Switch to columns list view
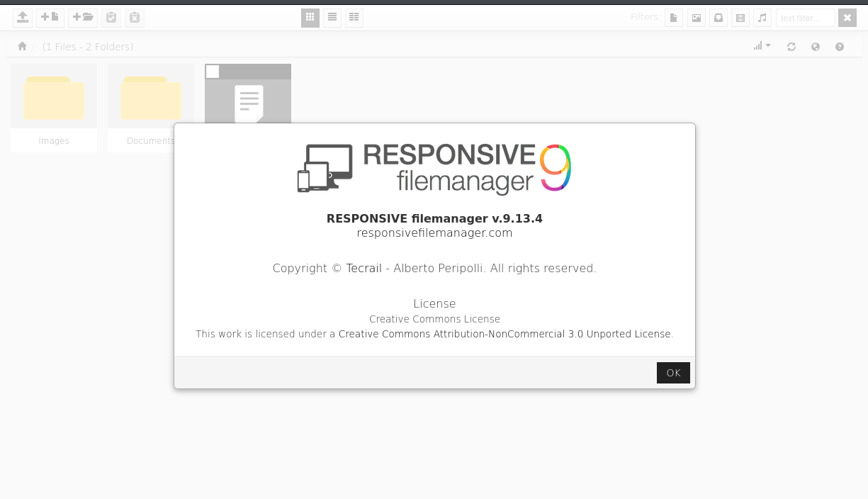This screenshot has width=868, height=499. 354,18
